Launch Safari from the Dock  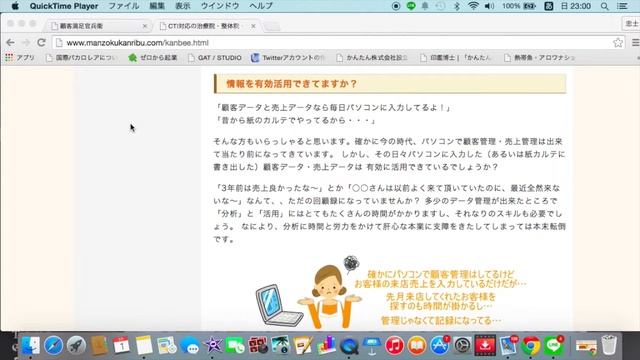53,346
